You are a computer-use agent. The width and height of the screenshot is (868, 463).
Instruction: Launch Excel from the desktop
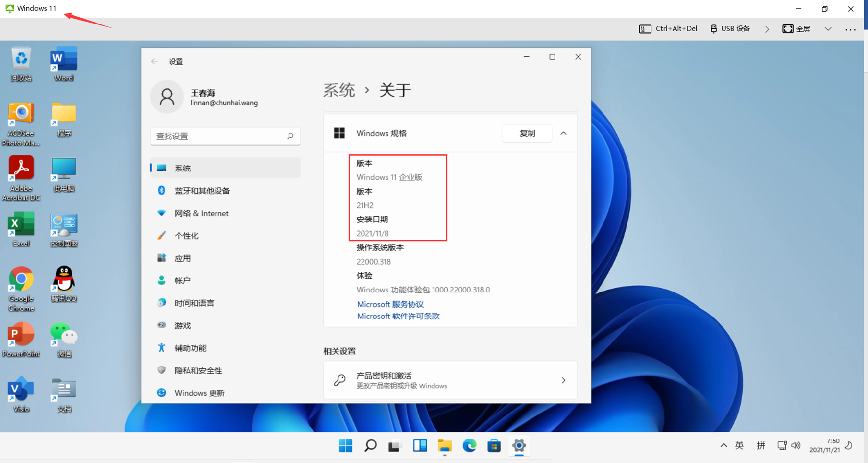coord(21,229)
